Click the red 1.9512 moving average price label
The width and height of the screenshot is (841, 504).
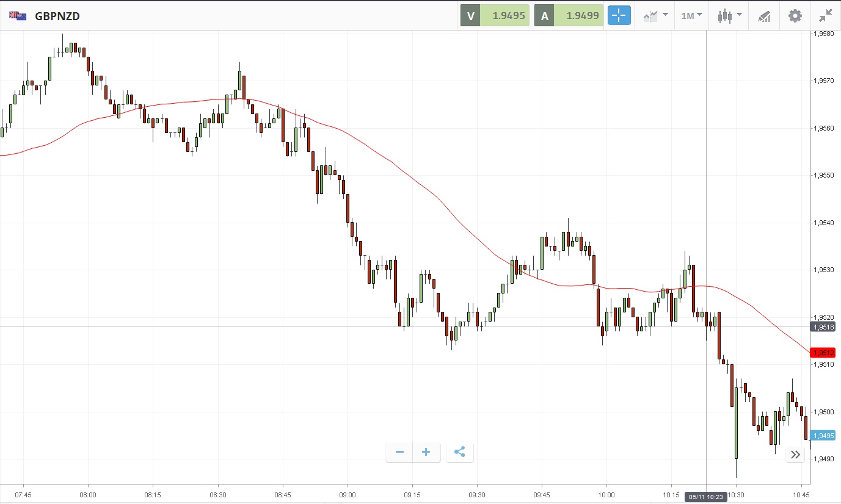point(822,353)
